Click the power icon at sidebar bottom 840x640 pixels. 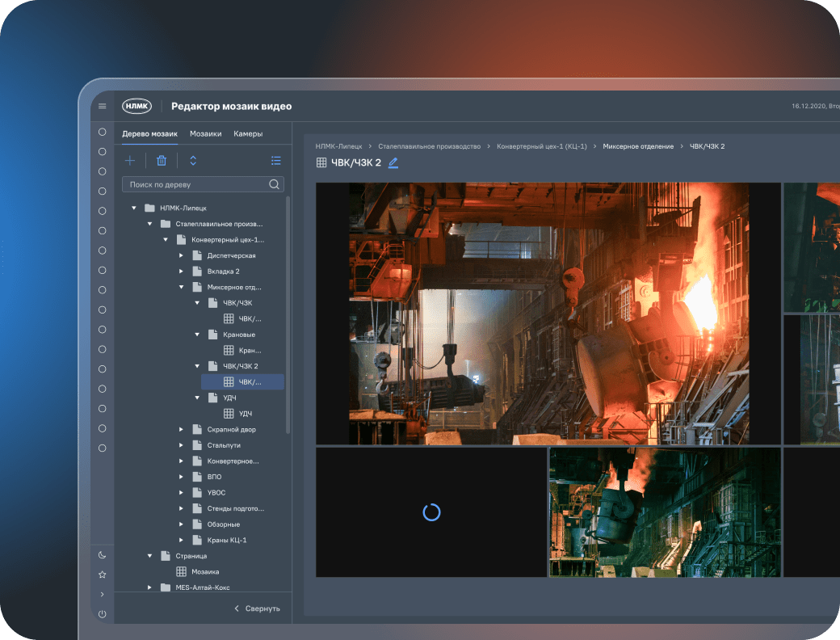pos(102,614)
